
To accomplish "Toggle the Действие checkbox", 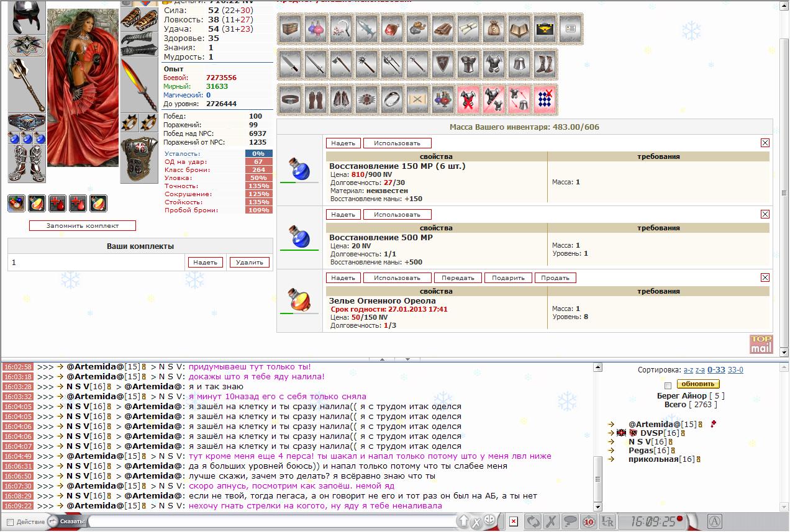I will pyautogui.click(x=10, y=522).
